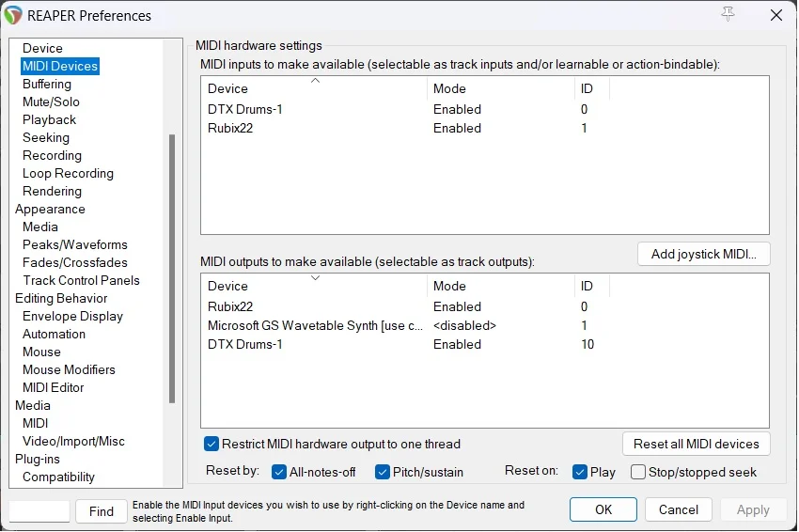The image size is (799, 532).
Task: Click the pin icon in title bar
Action: (x=728, y=14)
